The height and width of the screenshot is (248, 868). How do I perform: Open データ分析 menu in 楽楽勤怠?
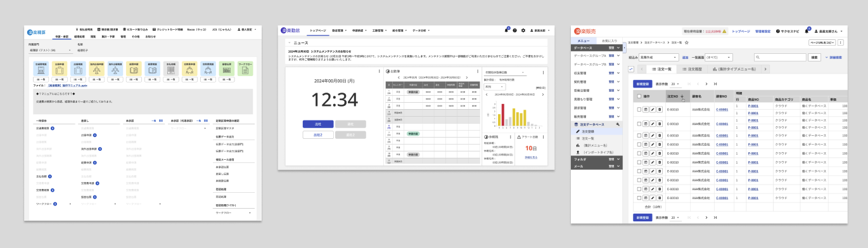coord(421,30)
